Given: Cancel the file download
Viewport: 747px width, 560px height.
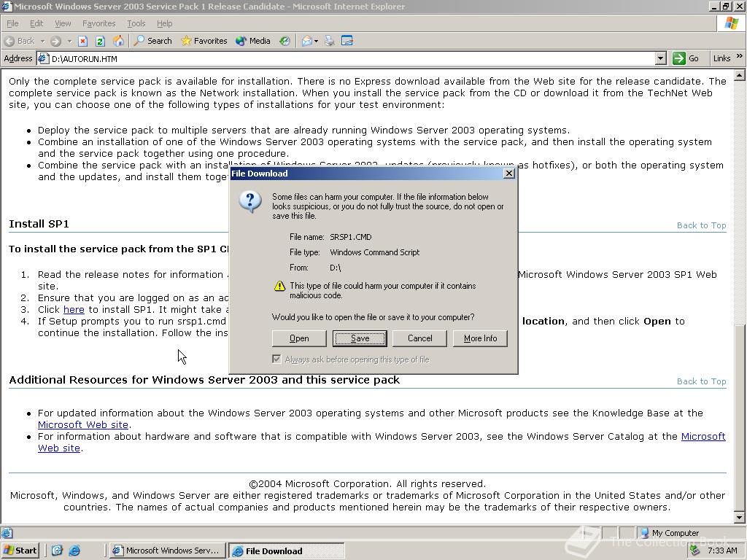Looking at the screenshot, I should coord(419,338).
